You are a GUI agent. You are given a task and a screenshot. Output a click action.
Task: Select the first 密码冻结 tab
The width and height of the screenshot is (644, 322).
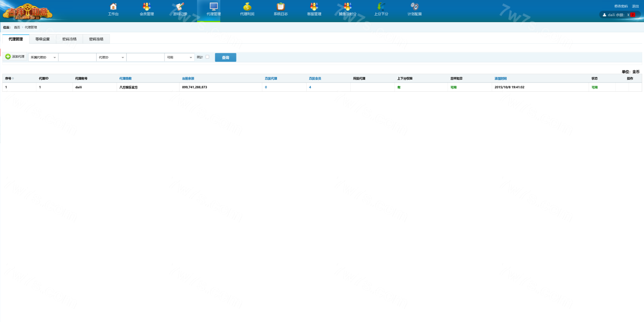pyautogui.click(x=69, y=39)
